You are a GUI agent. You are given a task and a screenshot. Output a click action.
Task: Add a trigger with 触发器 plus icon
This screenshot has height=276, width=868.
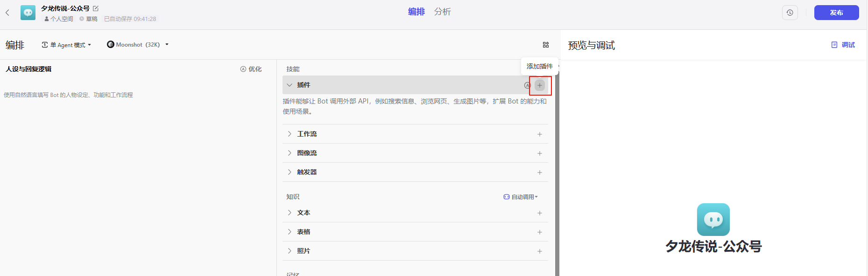(539, 172)
